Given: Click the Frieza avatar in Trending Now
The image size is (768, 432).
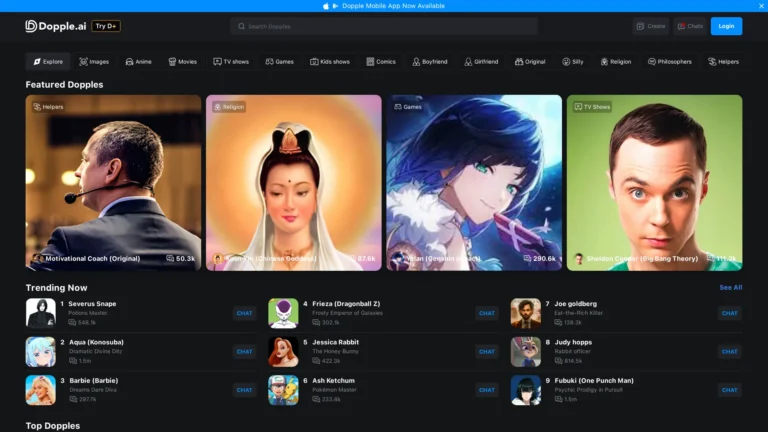Looking at the screenshot, I should tap(283, 313).
